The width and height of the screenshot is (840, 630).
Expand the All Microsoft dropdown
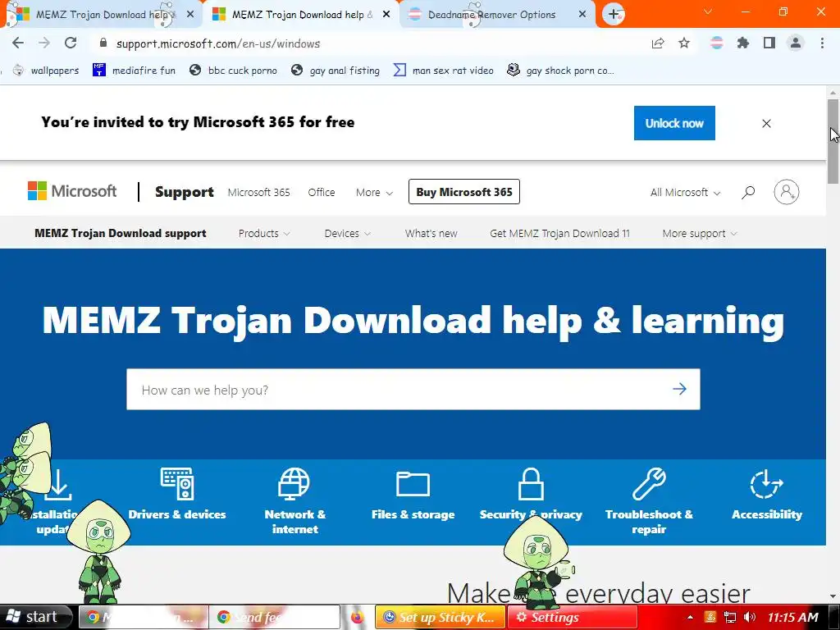point(685,192)
